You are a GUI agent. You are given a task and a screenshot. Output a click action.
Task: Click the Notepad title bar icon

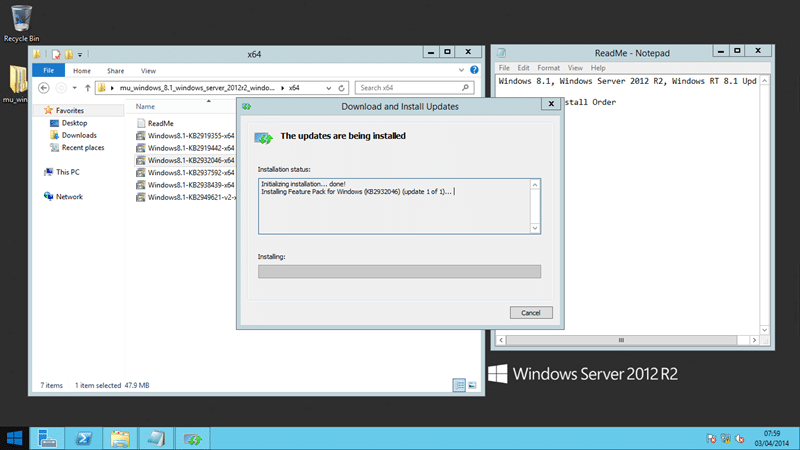point(502,53)
